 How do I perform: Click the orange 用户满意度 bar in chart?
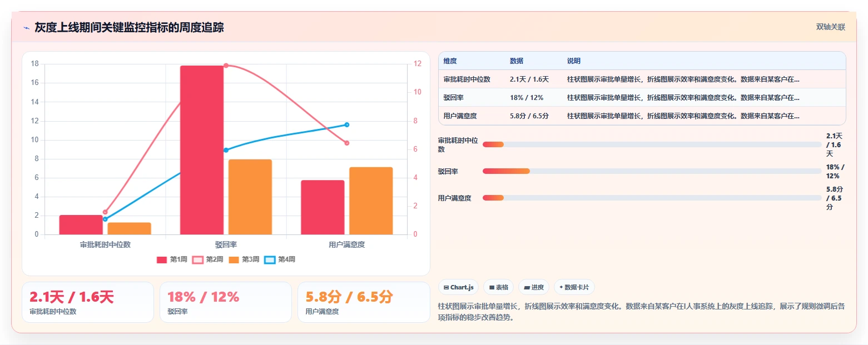coord(371,201)
